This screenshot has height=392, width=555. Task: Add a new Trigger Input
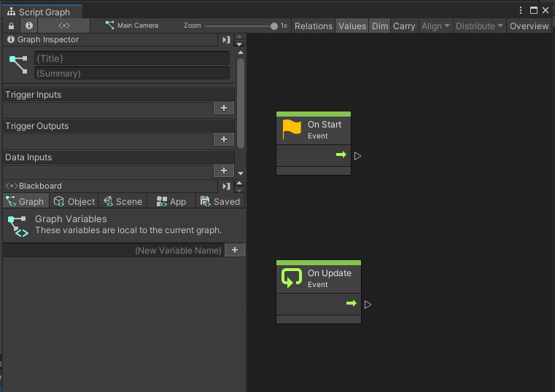pyautogui.click(x=224, y=108)
